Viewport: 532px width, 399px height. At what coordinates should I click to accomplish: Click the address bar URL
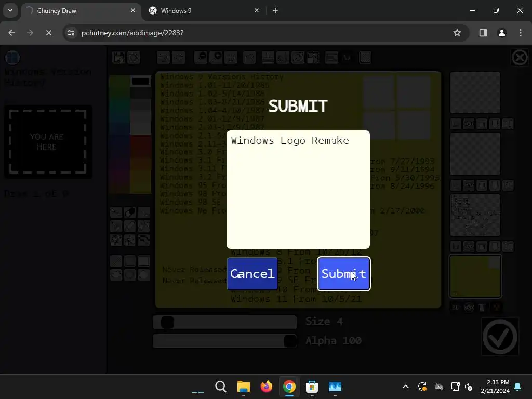[132, 33]
